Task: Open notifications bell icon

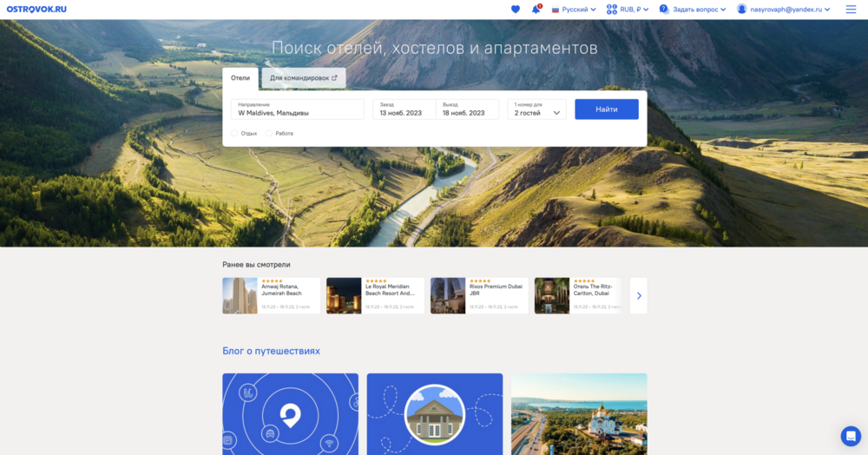Action: coord(536,10)
